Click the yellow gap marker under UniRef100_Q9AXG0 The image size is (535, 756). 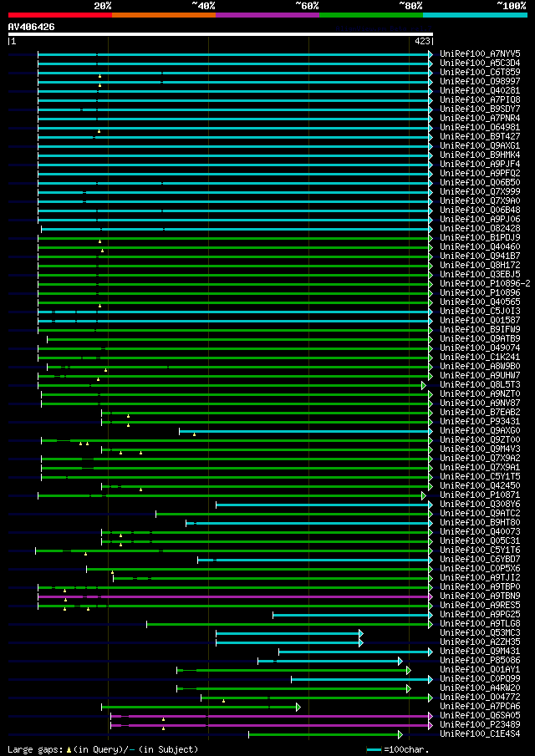point(195,435)
